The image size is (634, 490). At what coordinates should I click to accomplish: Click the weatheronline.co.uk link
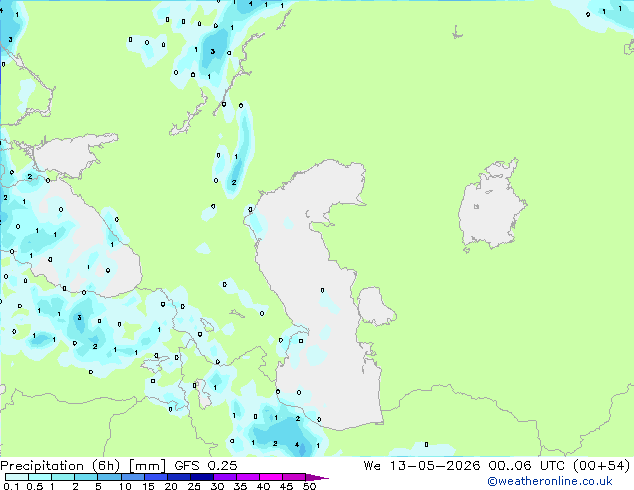550,482
